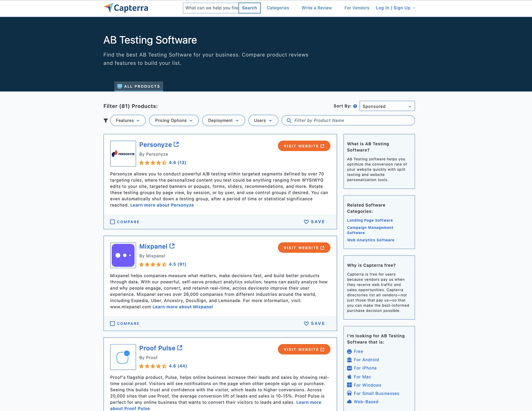Expand the Features filter dropdown
Viewport: 532px width, 411px height.
[128, 120]
